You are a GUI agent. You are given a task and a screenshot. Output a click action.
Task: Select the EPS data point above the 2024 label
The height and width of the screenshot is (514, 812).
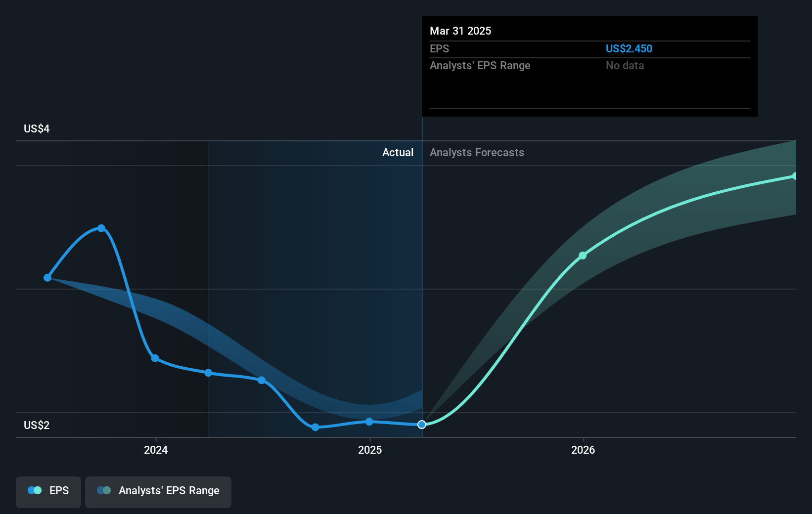click(155, 358)
